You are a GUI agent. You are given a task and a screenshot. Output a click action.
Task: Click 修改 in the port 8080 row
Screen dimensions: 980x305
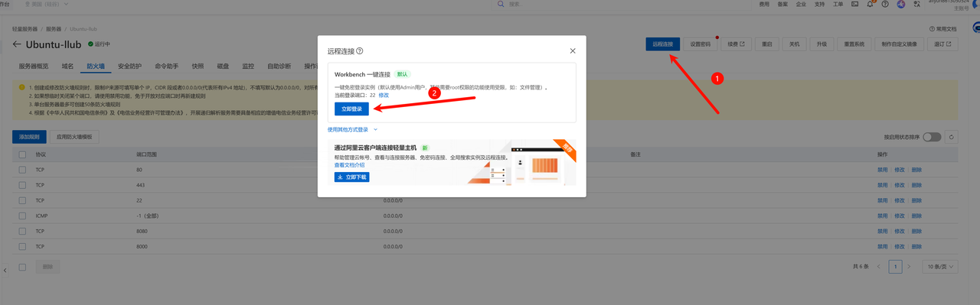[900, 231]
